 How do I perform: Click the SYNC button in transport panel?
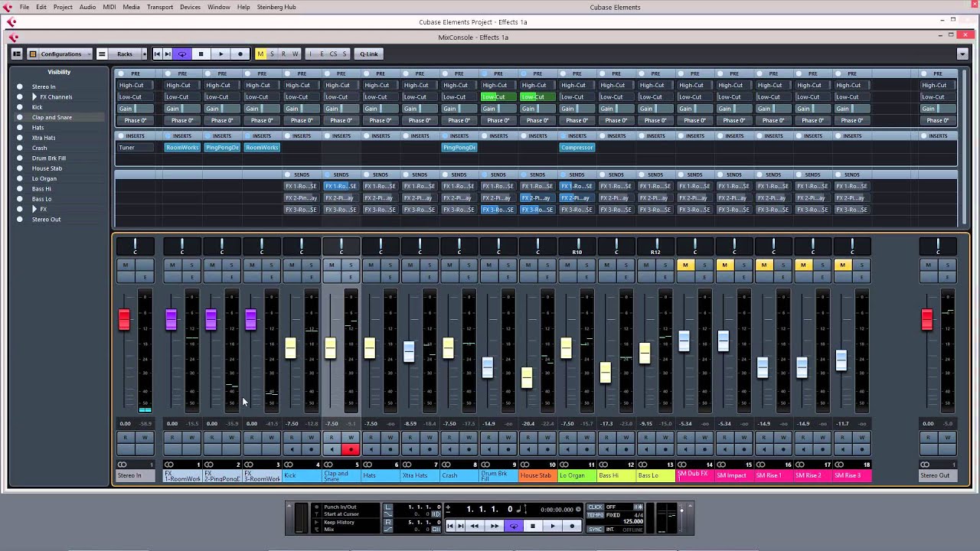pyautogui.click(x=596, y=529)
